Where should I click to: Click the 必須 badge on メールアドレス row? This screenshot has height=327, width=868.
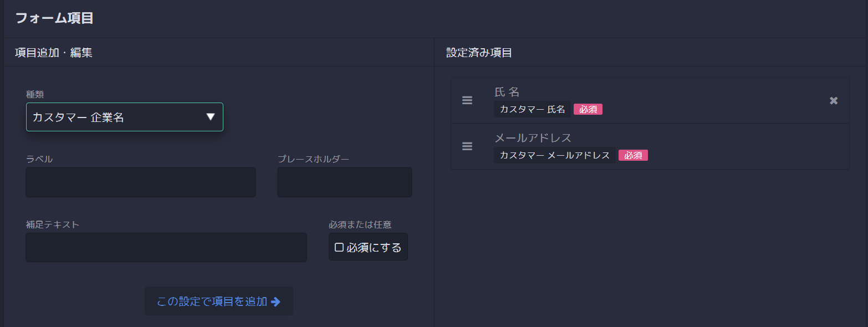click(634, 156)
